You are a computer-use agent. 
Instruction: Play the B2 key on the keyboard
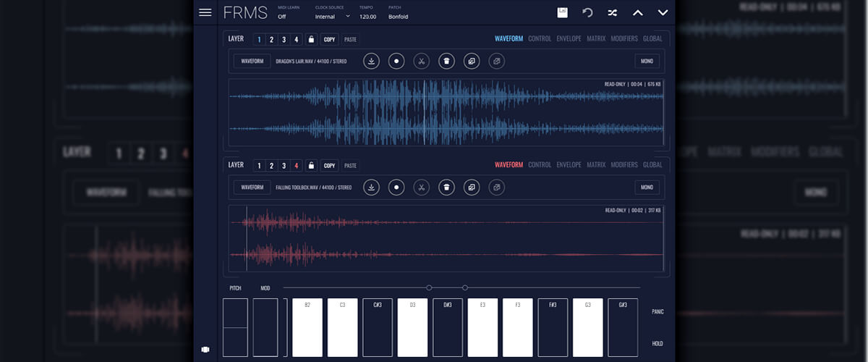(307, 327)
